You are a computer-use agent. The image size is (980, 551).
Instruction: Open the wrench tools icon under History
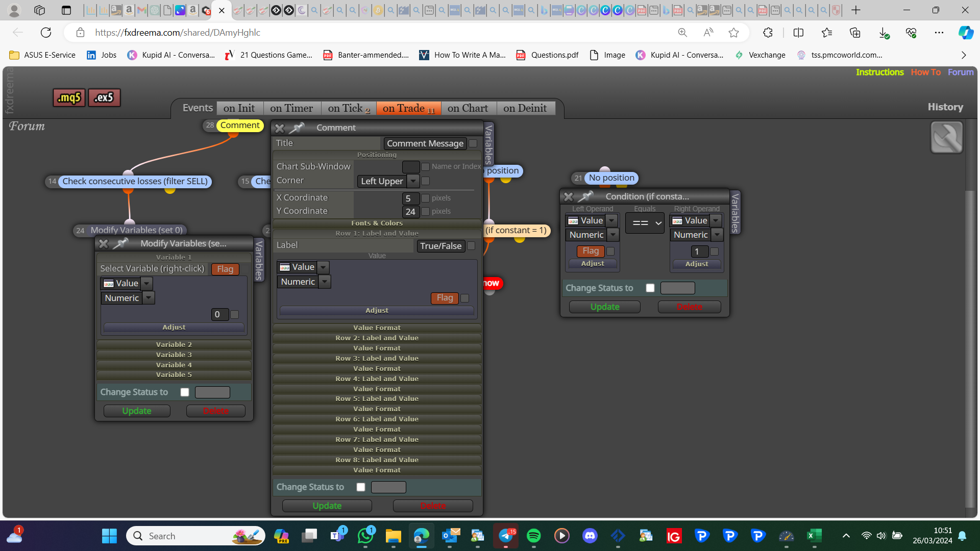(947, 138)
